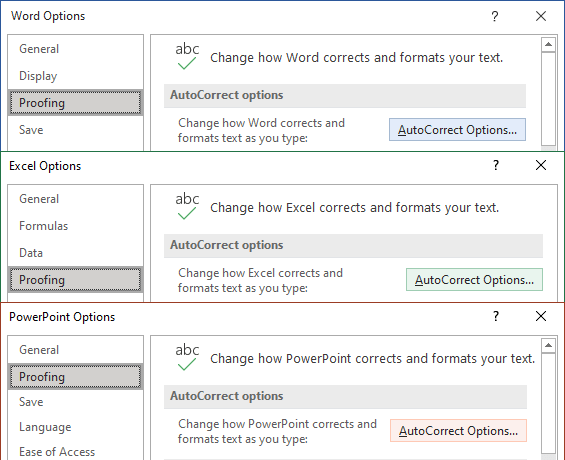Click the PowerPoint Options help question mark

tap(496, 316)
